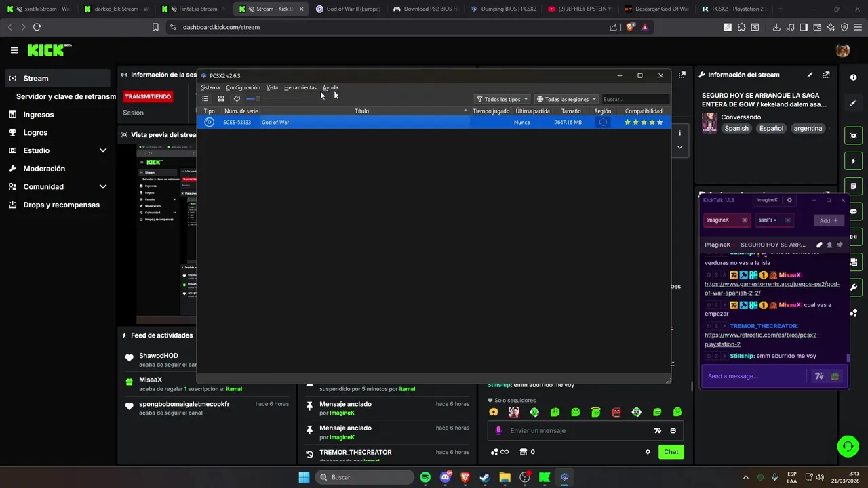Open volume control in system tray

click(x=821, y=477)
